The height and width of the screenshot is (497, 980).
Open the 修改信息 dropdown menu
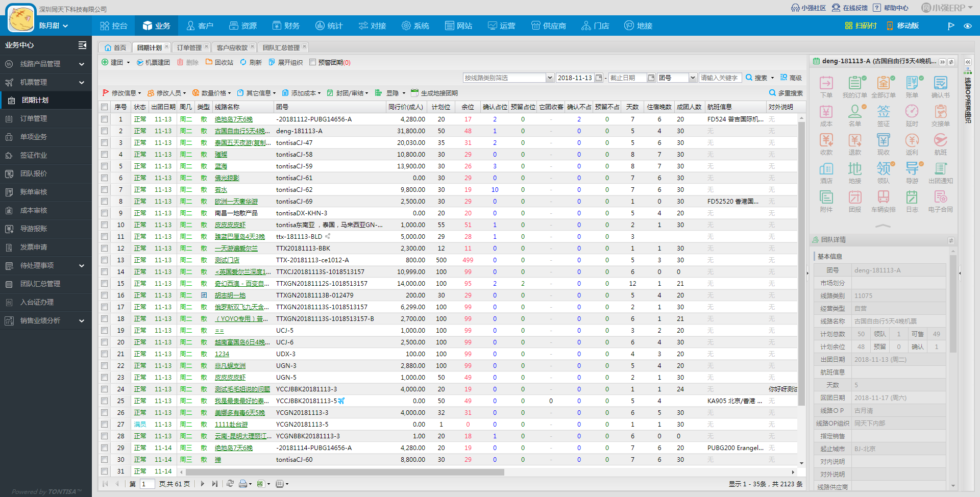(x=123, y=93)
